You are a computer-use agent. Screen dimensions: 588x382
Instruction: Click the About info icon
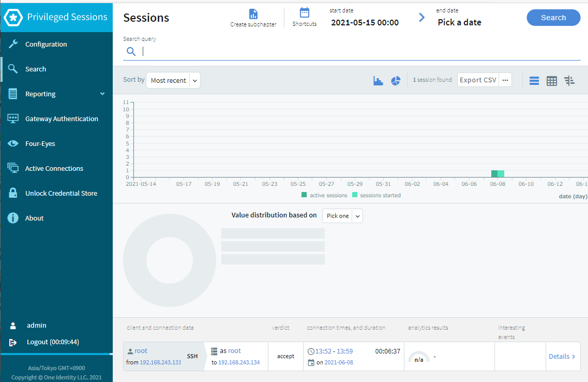tap(13, 217)
